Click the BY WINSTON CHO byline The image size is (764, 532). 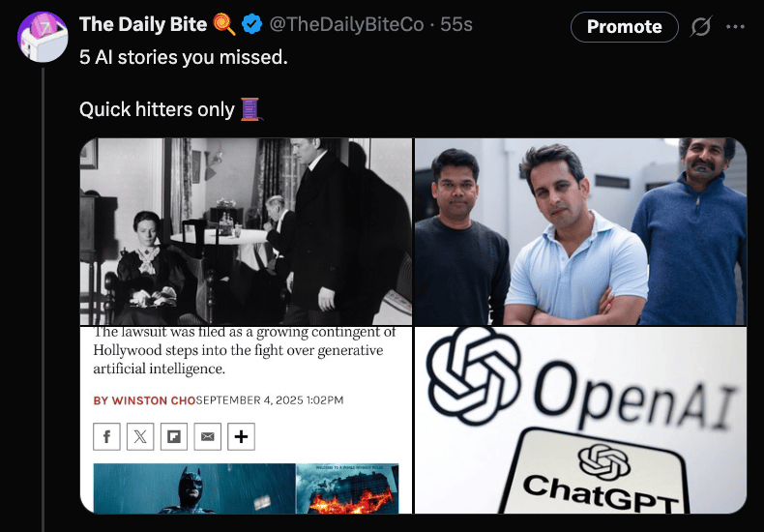[144, 400]
